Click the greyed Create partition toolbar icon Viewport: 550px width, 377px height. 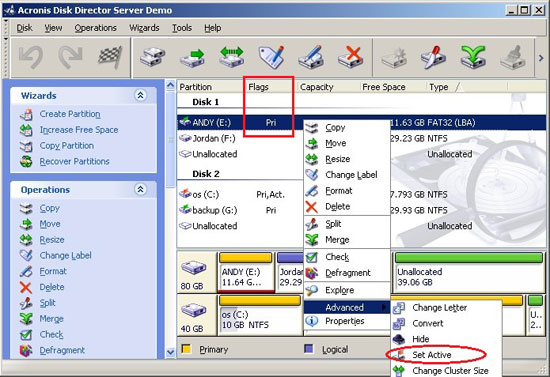[394, 57]
